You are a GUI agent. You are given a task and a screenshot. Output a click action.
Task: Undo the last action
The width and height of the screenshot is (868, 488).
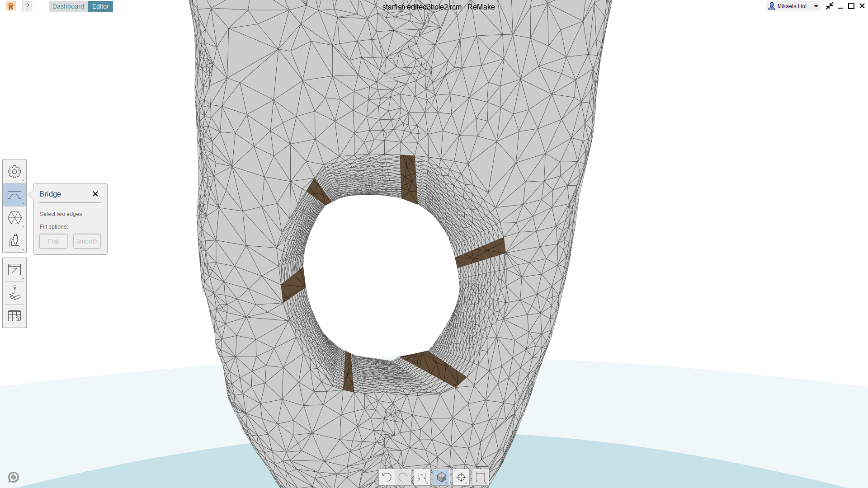tap(387, 477)
